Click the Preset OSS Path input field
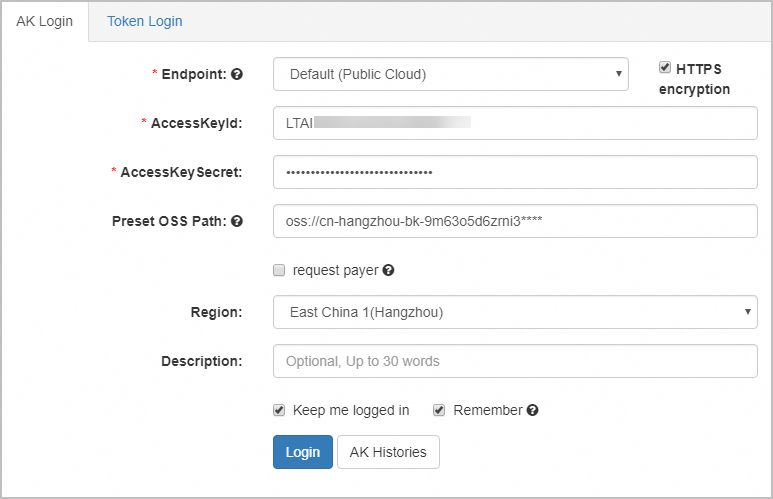 coord(515,221)
